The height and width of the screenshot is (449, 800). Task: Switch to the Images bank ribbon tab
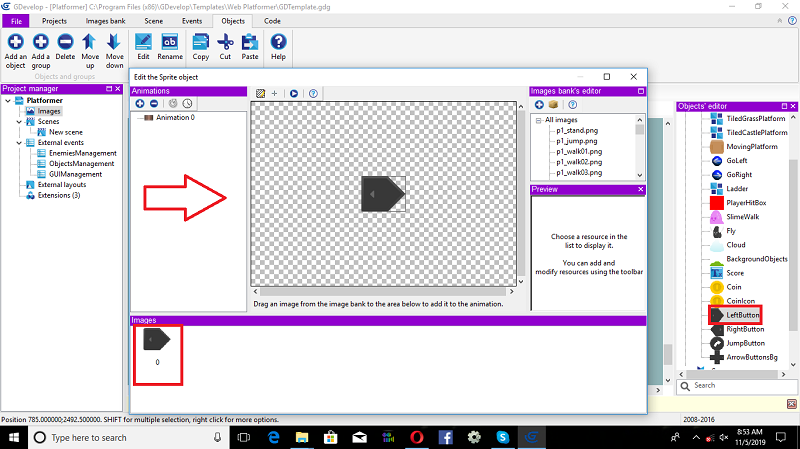tap(105, 21)
